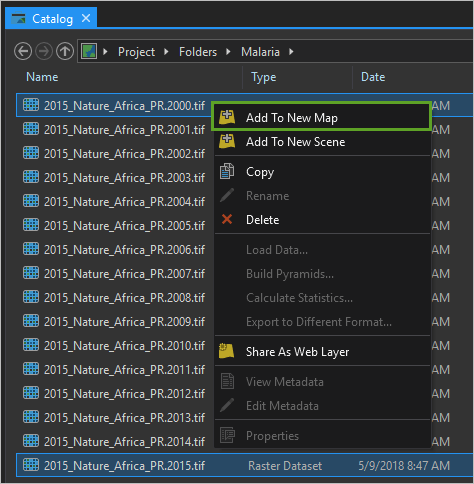Screen dimensions: 474x484
Task: Click the Date column header
Action: point(373,77)
